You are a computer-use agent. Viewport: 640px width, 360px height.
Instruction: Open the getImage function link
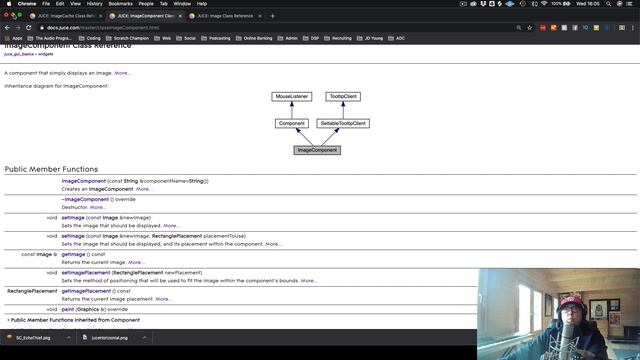[x=73, y=254]
